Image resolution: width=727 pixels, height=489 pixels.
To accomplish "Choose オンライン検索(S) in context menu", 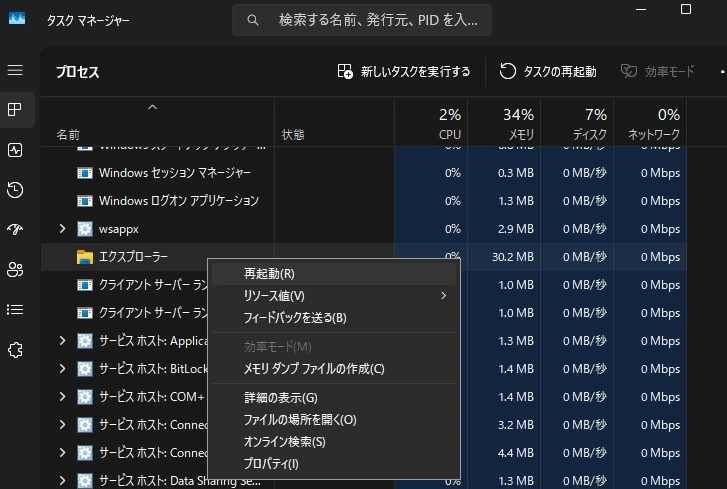I will pyautogui.click(x=334, y=442).
